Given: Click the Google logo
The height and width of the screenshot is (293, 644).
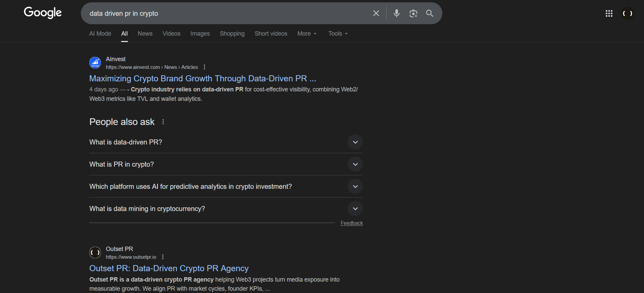Looking at the screenshot, I should (x=43, y=13).
